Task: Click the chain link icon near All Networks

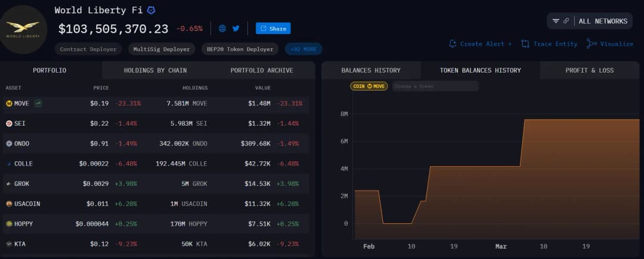Action: (x=566, y=21)
